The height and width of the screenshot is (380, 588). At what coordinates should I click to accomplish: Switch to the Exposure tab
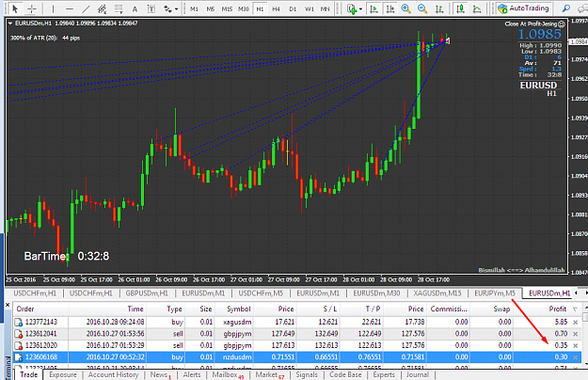click(63, 374)
